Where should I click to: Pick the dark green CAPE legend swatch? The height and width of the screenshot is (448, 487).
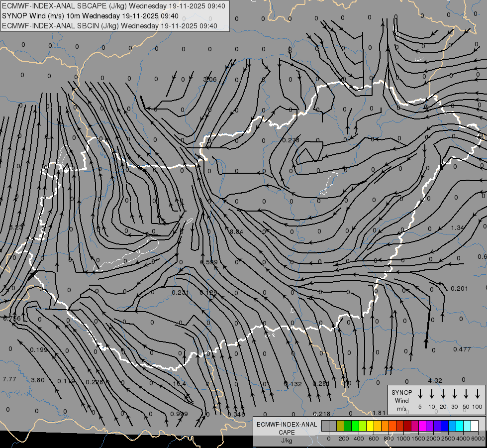point(348,426)
